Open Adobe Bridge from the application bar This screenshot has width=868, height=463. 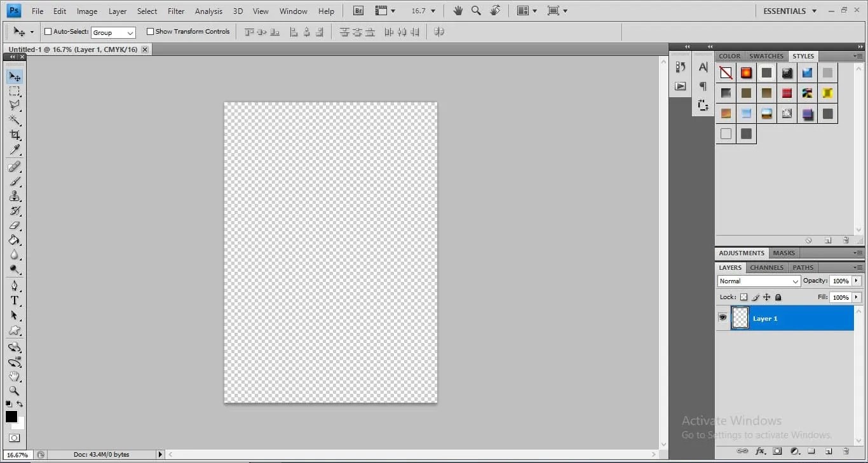pos(357,10)
